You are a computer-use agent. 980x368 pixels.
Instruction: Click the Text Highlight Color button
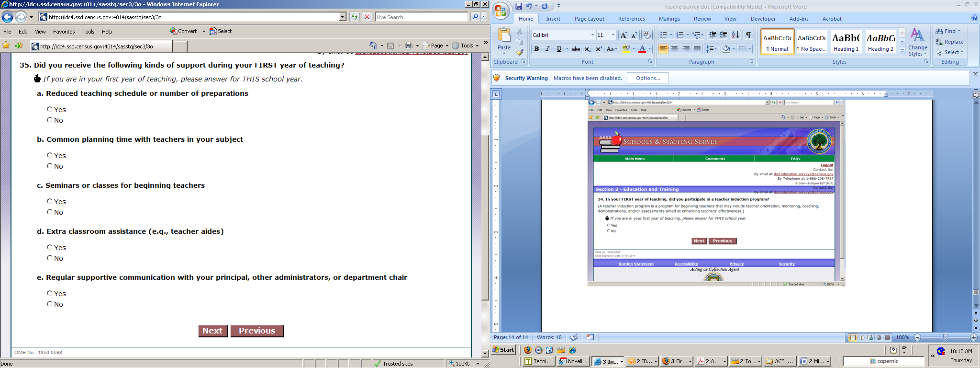pos(625,49)
